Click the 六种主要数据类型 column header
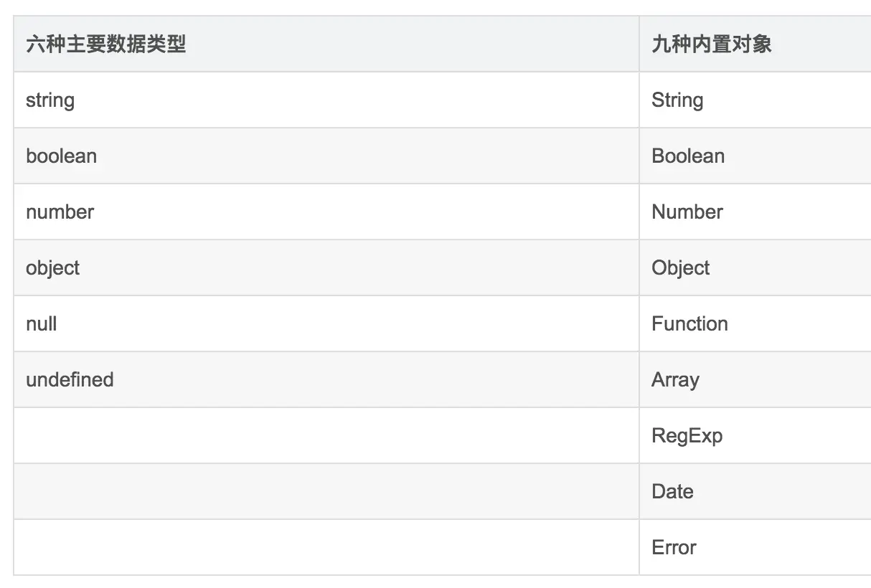 [326, 44]
